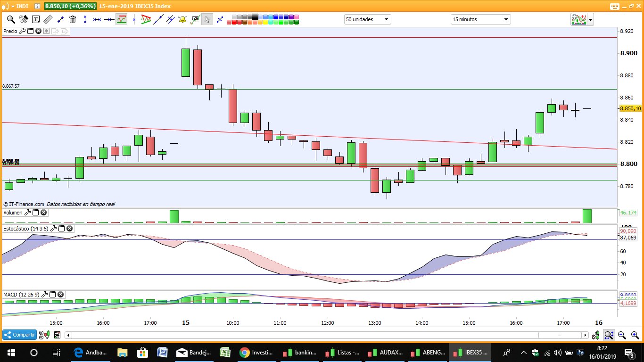Click the left arrow of horizontal scrollbar
644x362 pixels.
[68, 335]
